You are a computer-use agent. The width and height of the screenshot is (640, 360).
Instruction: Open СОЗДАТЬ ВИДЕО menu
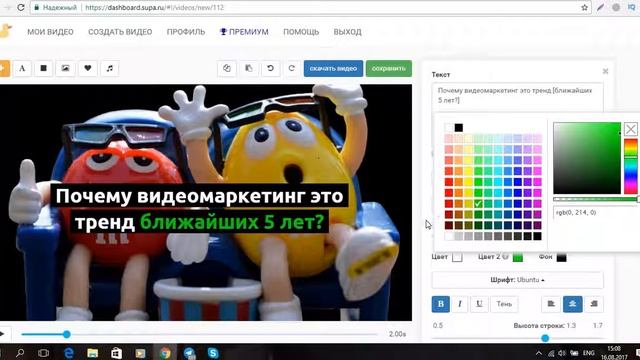pos(120,32)
